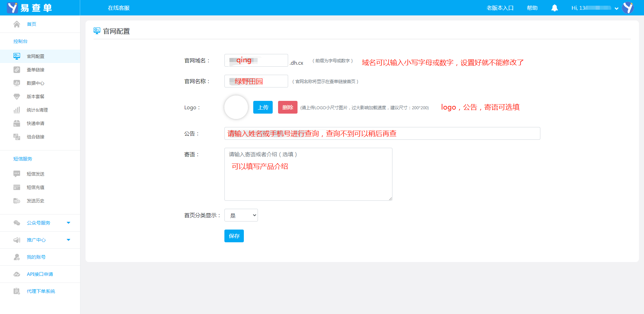Expand the 推广中心 section arrow
The image size is (644, 314).
[68, 240]
